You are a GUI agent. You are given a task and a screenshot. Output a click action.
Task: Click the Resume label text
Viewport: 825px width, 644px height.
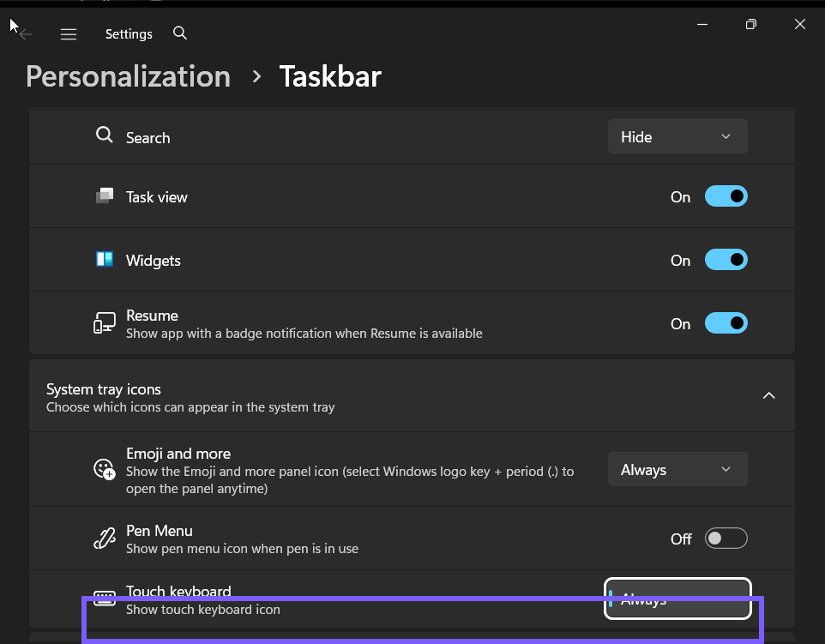152,316
